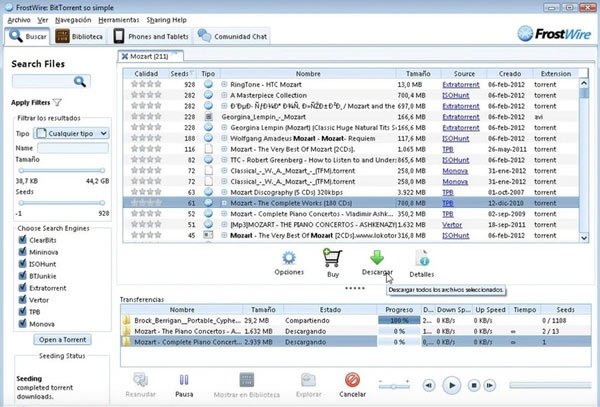The image size is (600, 407).
Task: Open Monova link for first Classical_-_W._A._Mozart row
Action: tap(455, 171)
